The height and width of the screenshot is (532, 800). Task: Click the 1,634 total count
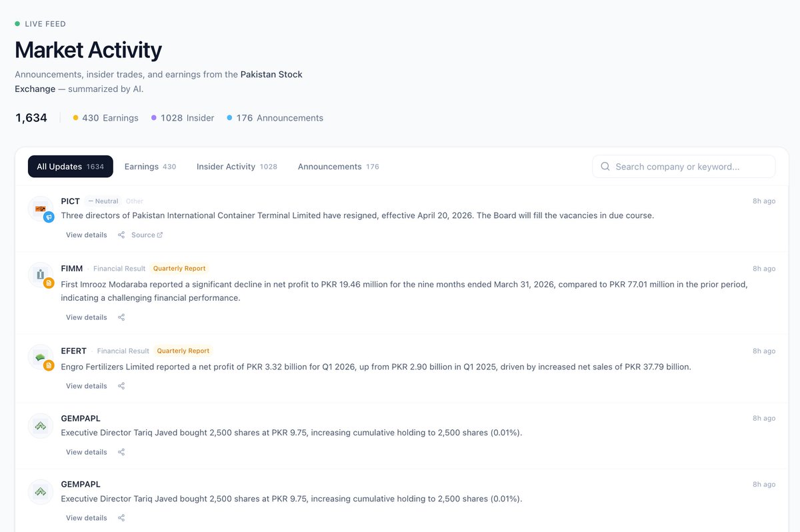[x=31, y=118]
